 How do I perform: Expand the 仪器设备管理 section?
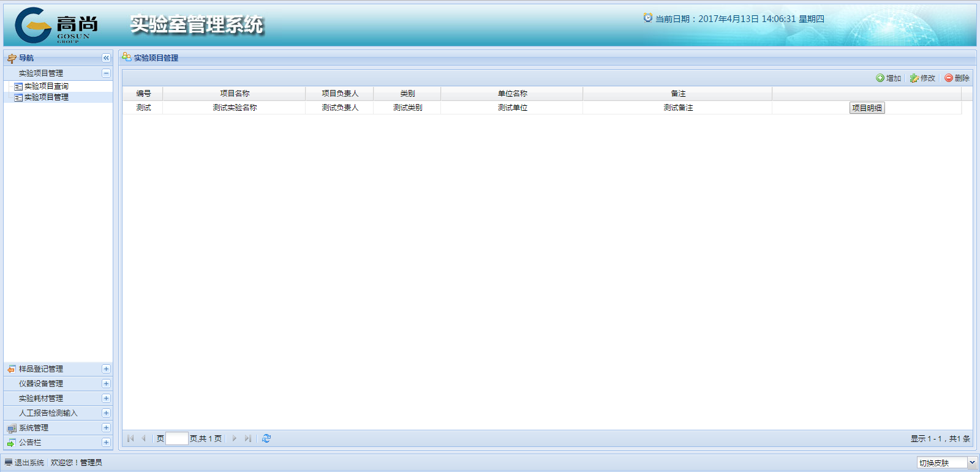106,384
